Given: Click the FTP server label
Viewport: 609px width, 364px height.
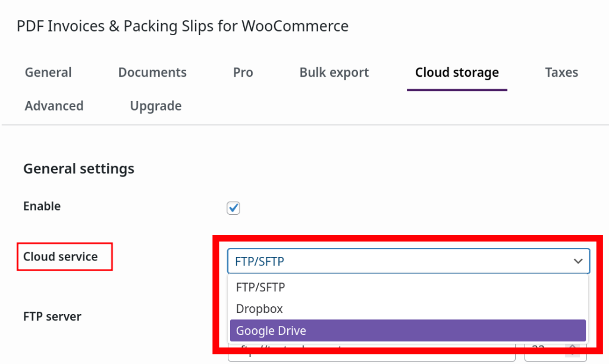Looking at the screenshot, I should [x=52, y=316].
